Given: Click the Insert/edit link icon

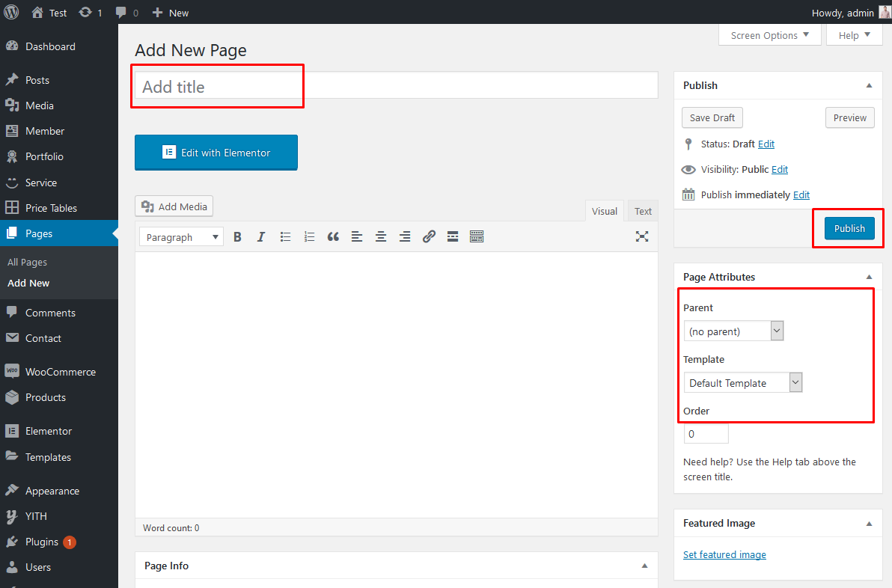Looking at the screenshot, I should click(x=429, y=237).
